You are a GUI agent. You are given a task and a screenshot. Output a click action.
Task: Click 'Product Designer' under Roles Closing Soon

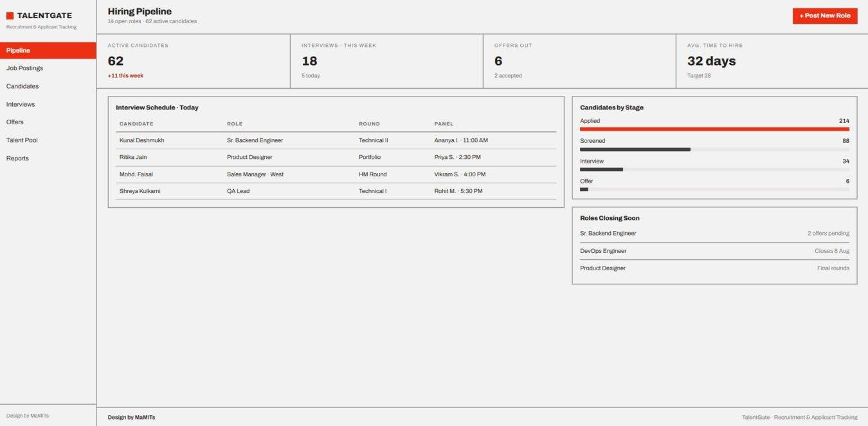point(602,268)
